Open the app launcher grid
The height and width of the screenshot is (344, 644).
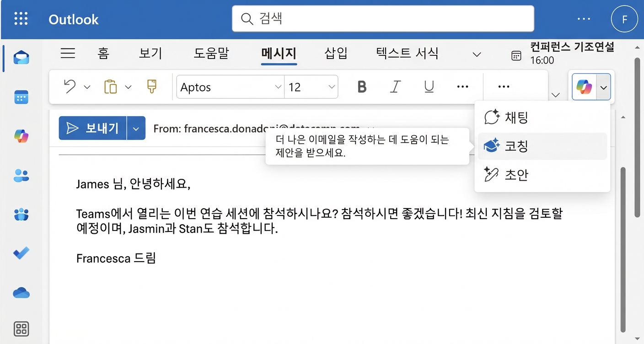coord(21,19)
